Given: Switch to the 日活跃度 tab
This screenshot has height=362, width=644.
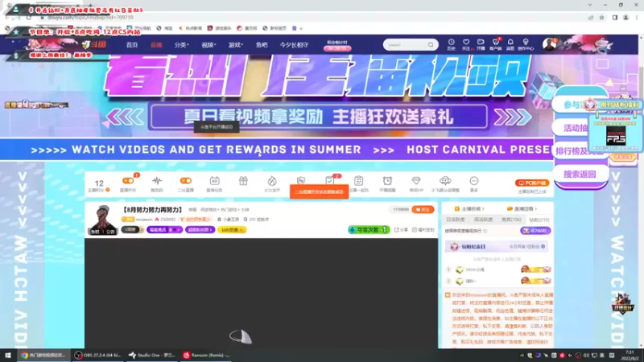Looking at the screenshot, I should 456,220.
